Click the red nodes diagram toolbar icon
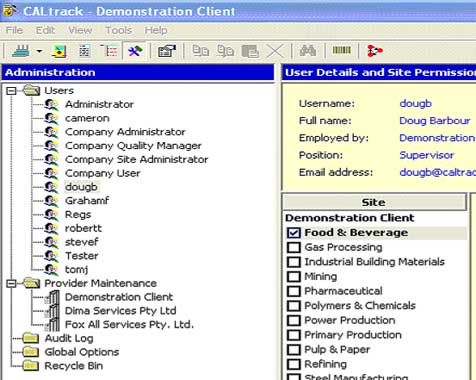 click(x=374, y=51)
